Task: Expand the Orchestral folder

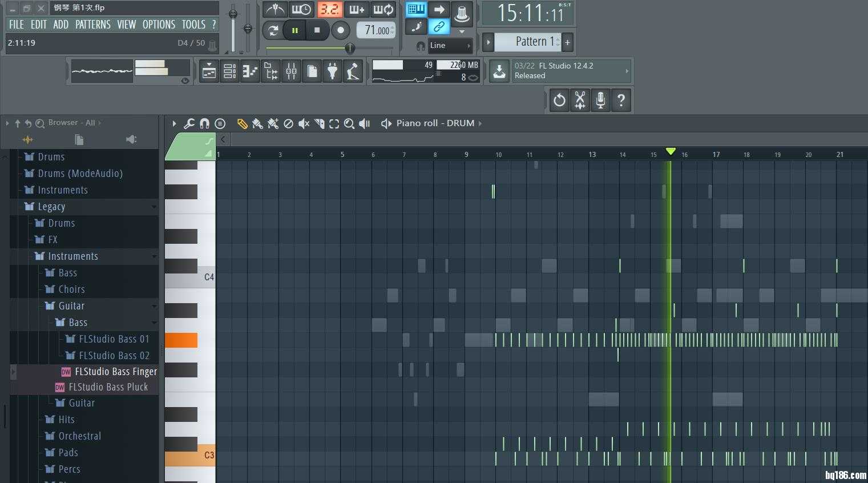Action: (79, 436)
